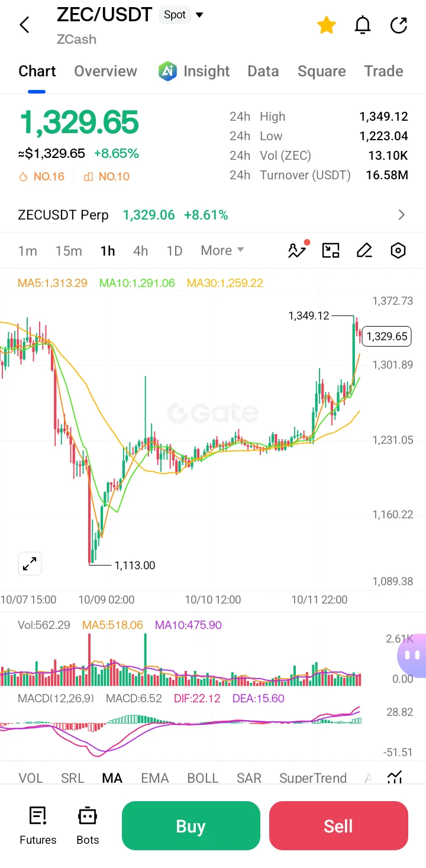Open the AI Insight tab
The height and width of the screenshot is (868, 426).
pos(194,72)
